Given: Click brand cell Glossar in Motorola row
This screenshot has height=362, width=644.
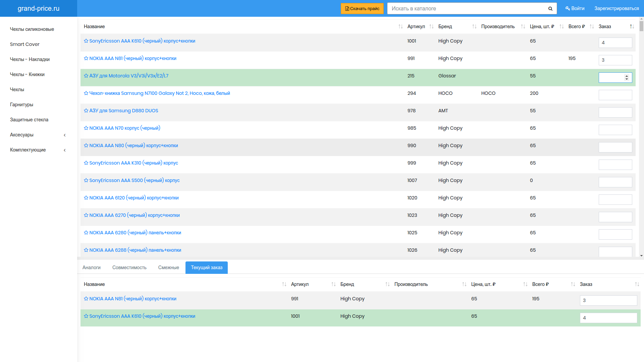Looking at the screenshot, I should (447, 76).
